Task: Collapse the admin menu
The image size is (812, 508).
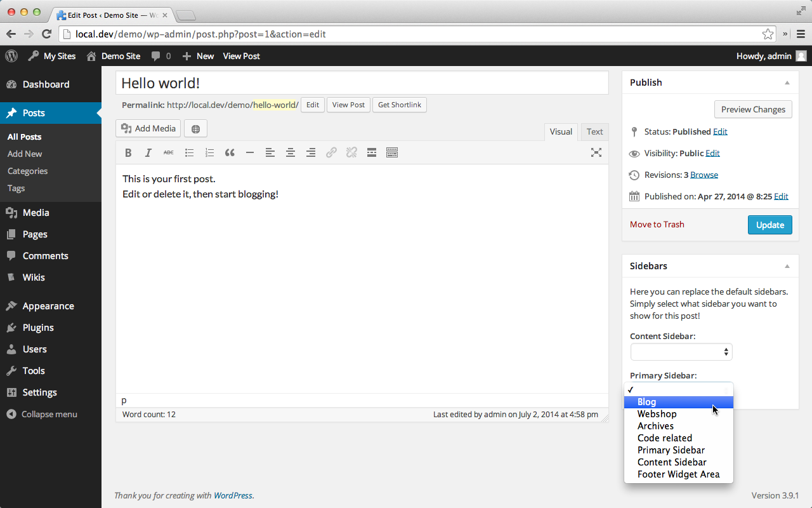Action: tap(51, 414)
